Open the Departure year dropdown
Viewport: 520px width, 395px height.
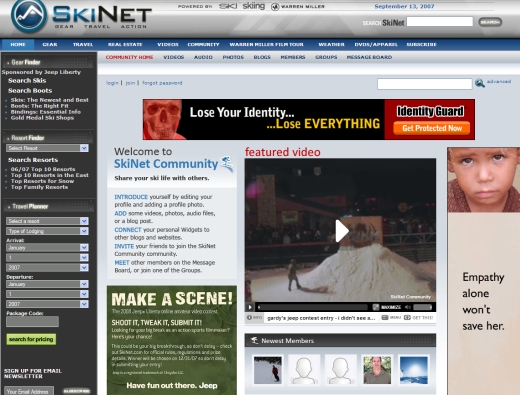click(x=47, y=304)
